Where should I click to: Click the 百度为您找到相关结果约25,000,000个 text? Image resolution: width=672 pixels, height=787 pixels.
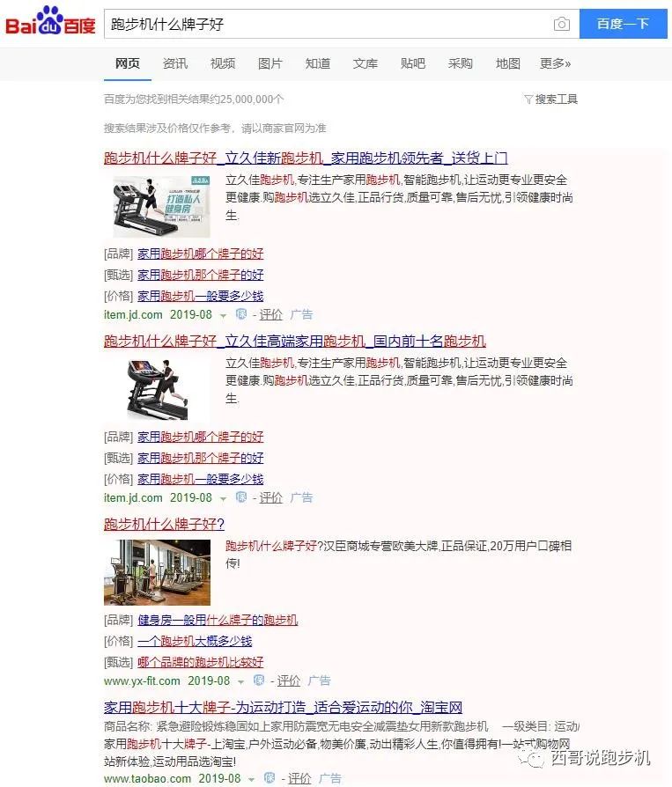(x=194, y=99)
